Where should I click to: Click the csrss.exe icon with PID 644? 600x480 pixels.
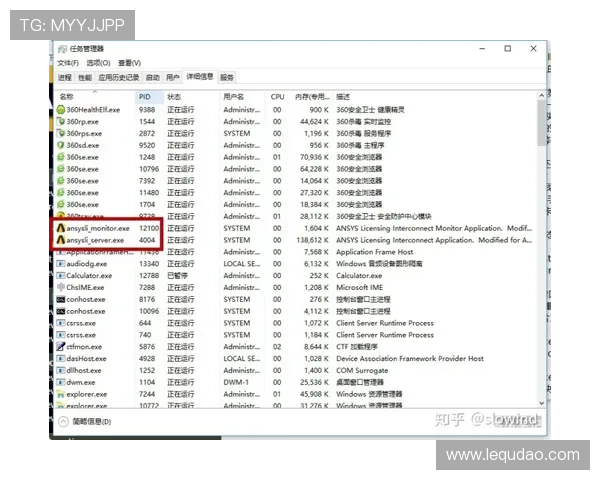click(60, 323)
